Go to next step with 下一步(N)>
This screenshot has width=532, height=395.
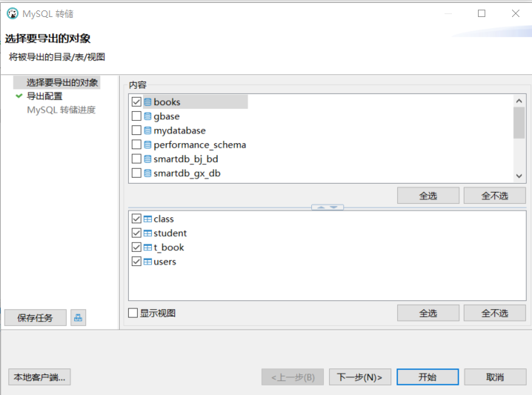click(359, 377)
